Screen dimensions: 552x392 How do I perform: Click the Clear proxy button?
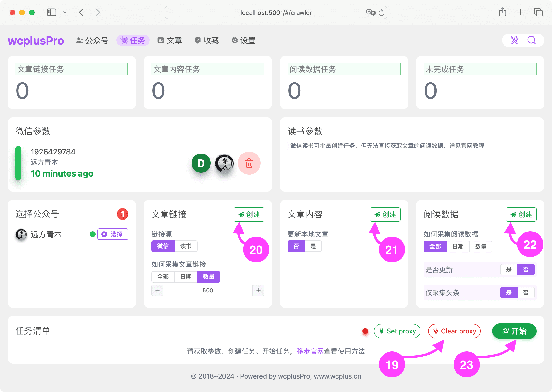click(x=454, y=331)
